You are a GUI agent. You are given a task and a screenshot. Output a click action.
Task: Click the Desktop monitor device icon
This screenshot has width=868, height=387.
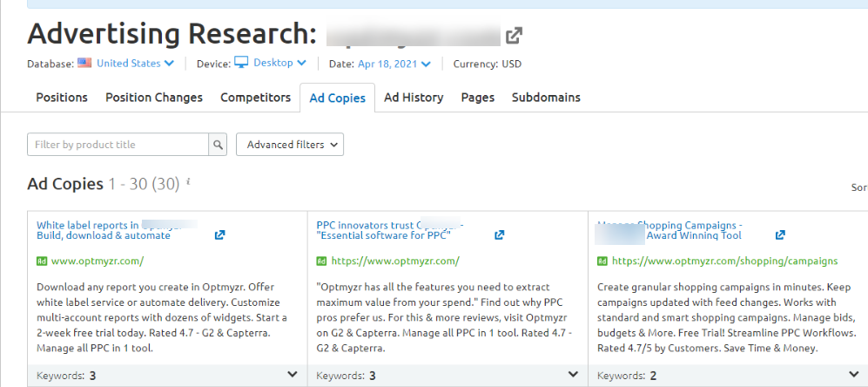(241, 63)
